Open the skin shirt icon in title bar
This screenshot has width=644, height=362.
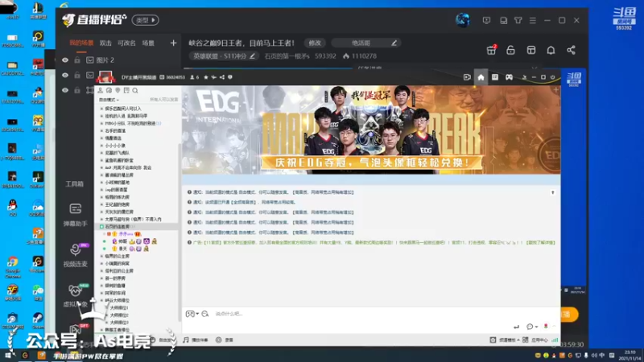[518, 20]
